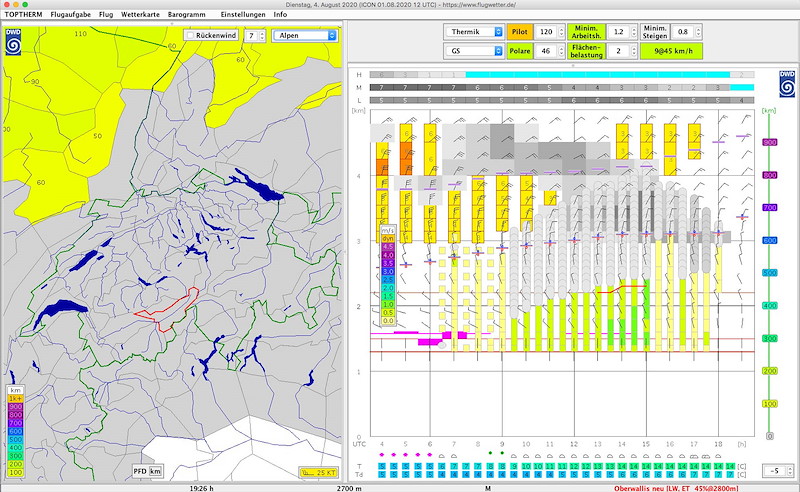Click the stepper arrows next to value 7
The height and width of the screenshot is (492, 800).
262,35
